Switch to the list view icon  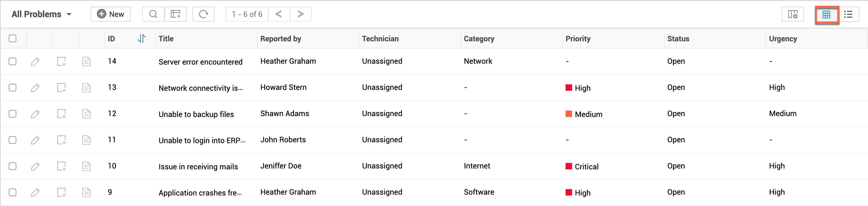pos(848,15)
